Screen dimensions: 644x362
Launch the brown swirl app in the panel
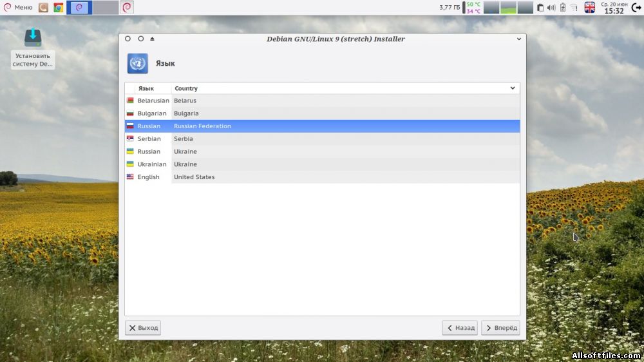point(43,7)
